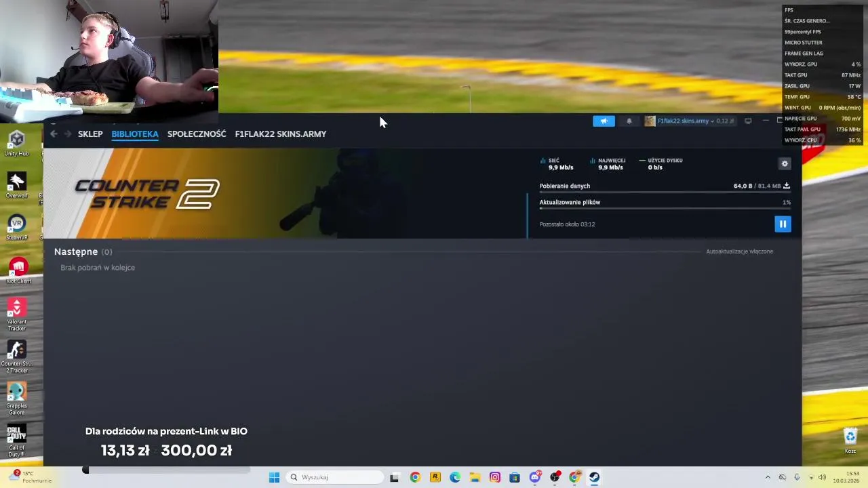The width and height of the screenshot is (868, 488).
Task: Click the Brak pobrań w kolejce text
Action: [98, 268]
